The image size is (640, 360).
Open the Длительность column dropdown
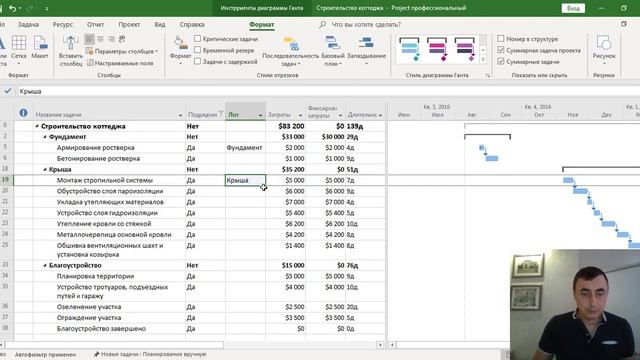[x=380, y=116]
